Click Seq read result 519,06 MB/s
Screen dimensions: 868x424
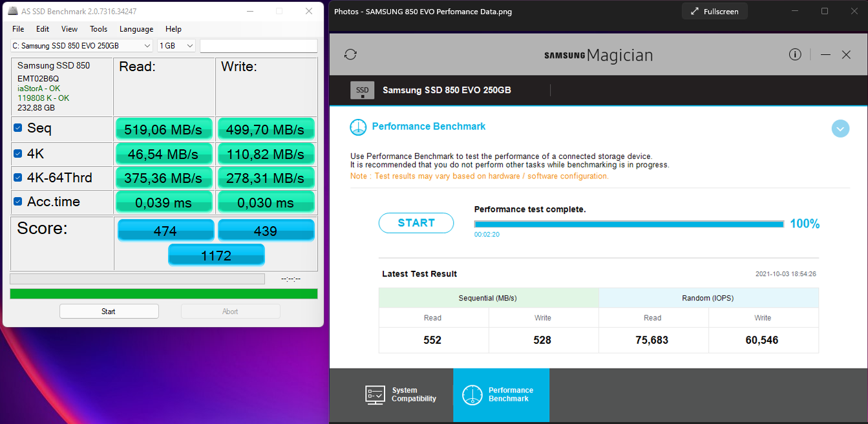click(164, 129)
